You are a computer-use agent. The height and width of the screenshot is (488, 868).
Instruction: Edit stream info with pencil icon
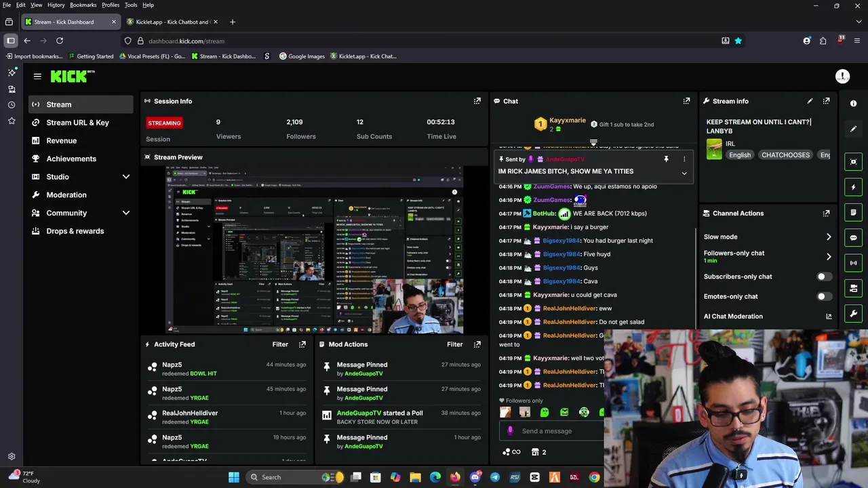[810, 101]
